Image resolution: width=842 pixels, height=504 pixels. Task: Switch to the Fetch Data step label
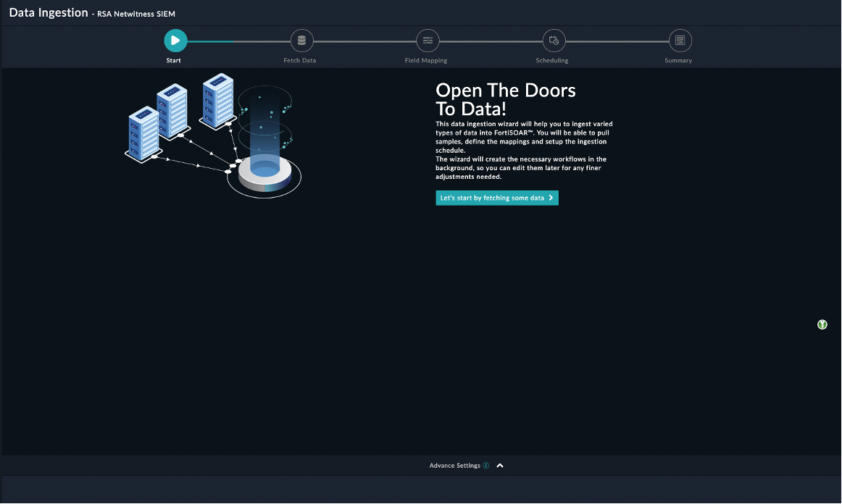click(299, 61)
